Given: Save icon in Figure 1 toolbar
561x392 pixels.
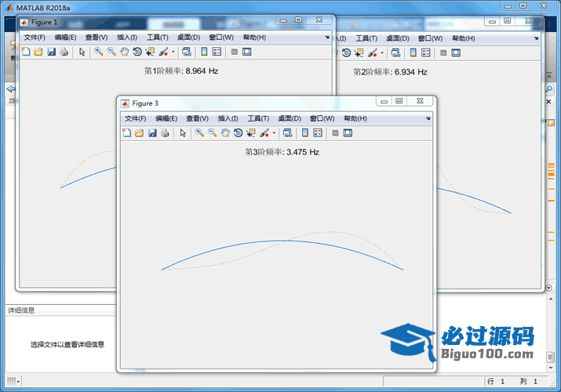Looking at the screenshot, I should [52, 52].
